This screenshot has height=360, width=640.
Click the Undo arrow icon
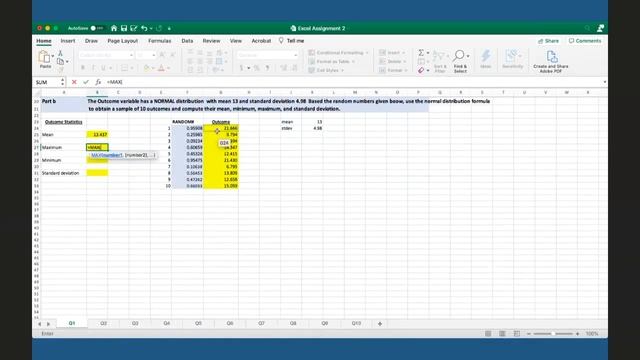click(144, 28)
